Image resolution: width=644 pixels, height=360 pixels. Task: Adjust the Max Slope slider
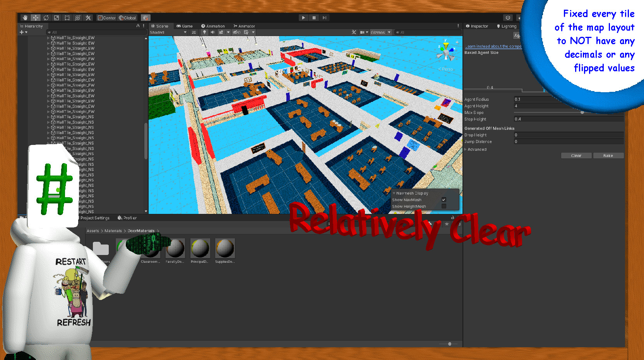[x=582, y=112]
